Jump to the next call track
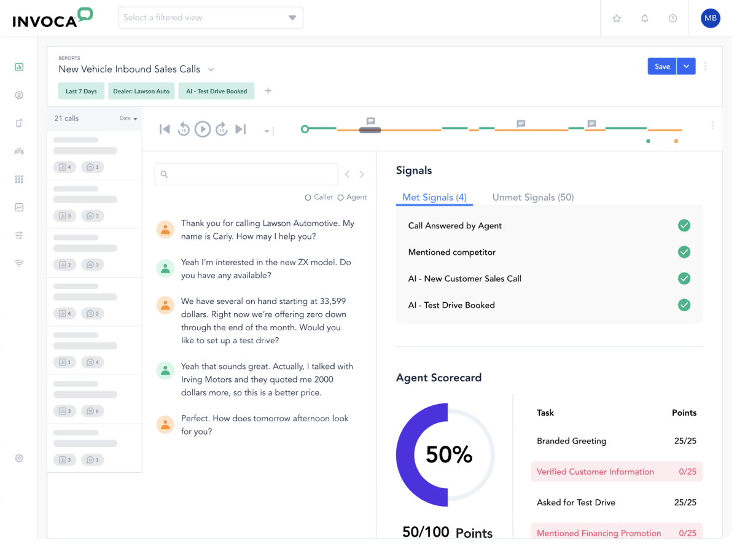Viewport: 737px width, 560px height. coord(241,129)
